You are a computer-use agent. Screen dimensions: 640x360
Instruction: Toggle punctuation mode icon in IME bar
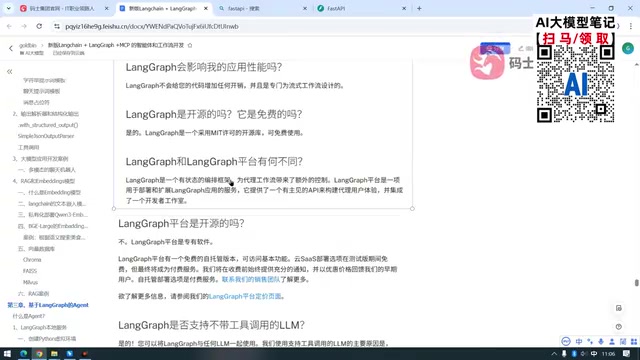590,341
